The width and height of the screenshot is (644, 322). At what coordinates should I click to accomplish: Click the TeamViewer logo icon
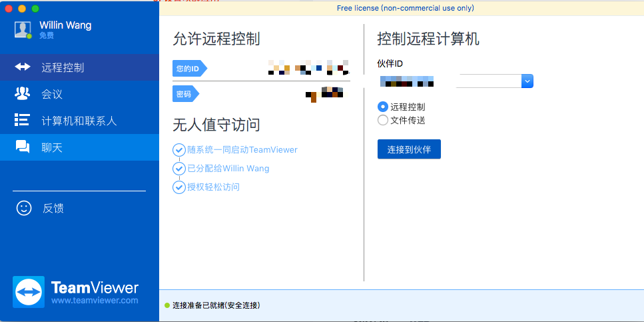(29, 292)
